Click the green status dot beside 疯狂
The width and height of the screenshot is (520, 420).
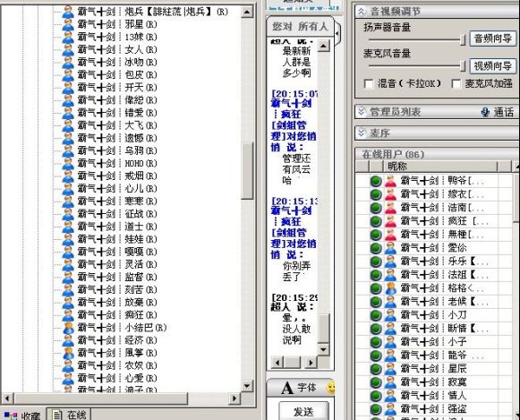tap(376, 221)
